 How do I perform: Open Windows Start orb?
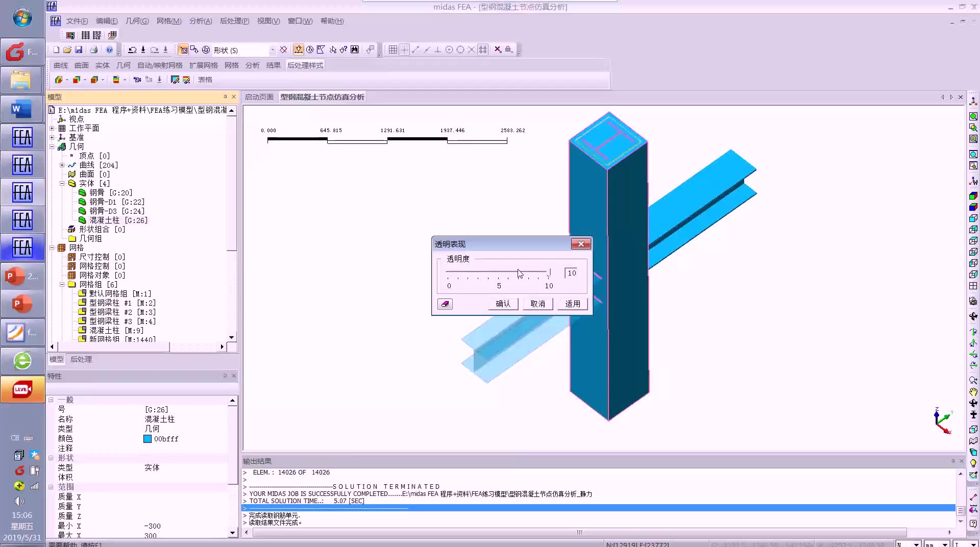click(x=22, y=18)
